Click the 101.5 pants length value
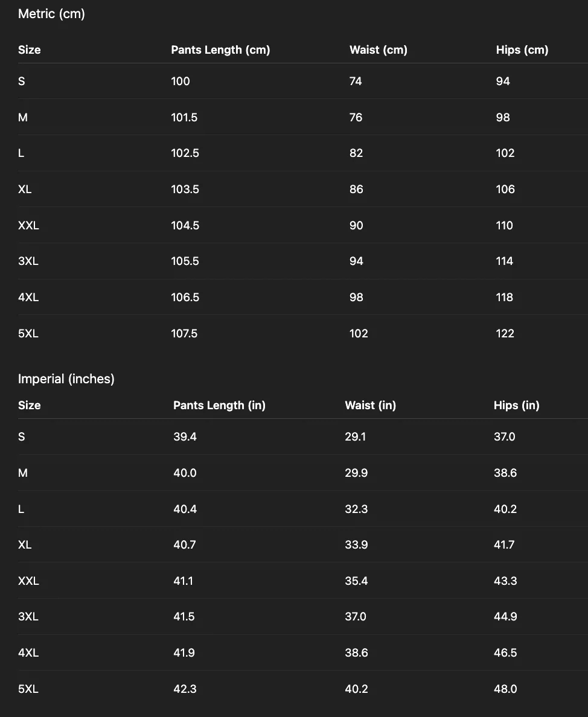Screen dimensions: 588x717 [184, 118]
